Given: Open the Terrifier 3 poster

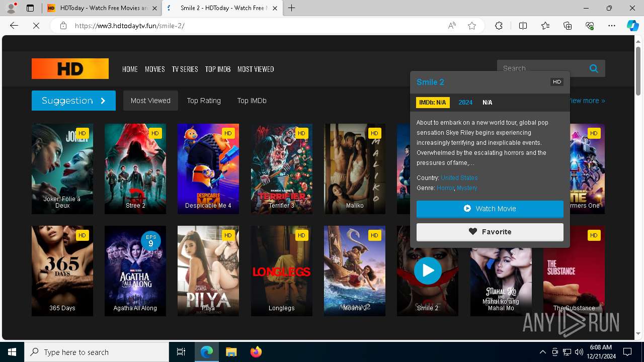Looking at the screenshot, I should (x=282, y=169).
